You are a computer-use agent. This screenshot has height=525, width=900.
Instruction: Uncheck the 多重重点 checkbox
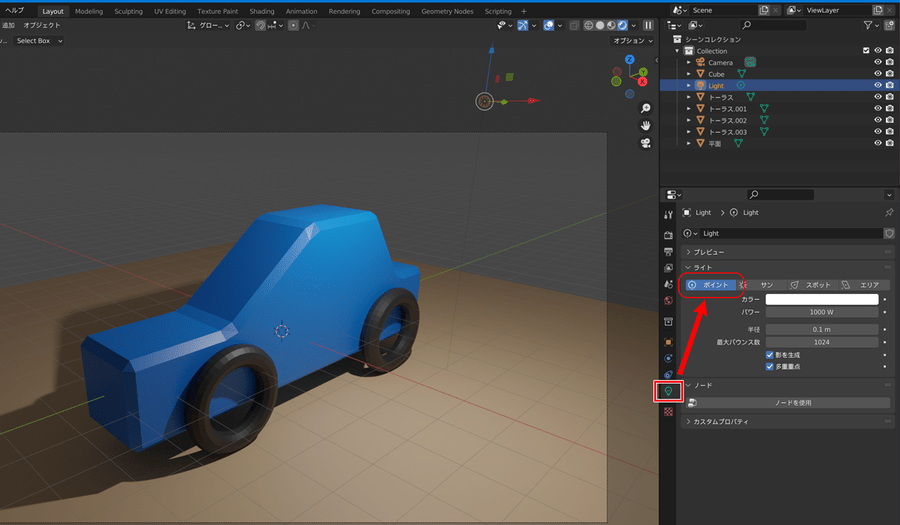pyautogui.click(x=770, y=367)
